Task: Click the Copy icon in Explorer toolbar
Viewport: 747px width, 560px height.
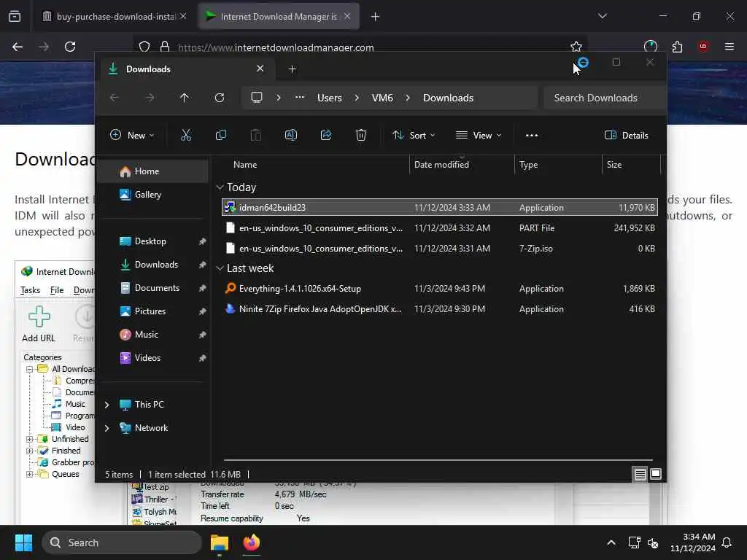Action: [x=221, y=135]
